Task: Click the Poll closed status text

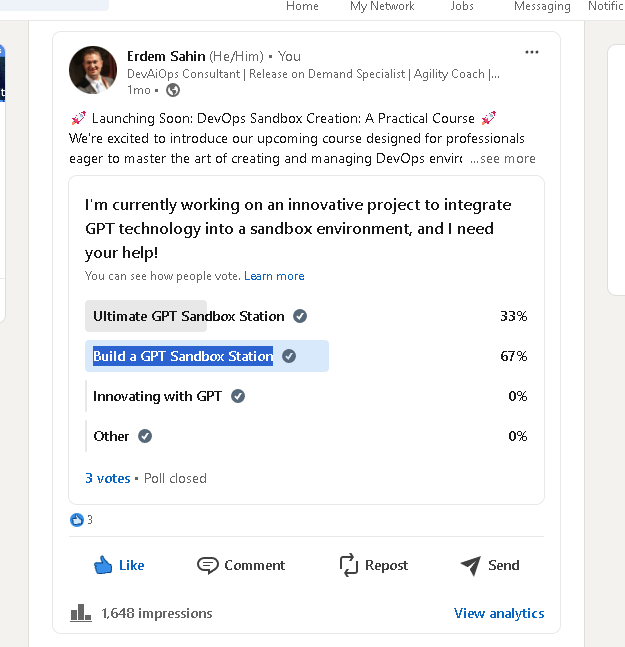Action: click(175, 478)
